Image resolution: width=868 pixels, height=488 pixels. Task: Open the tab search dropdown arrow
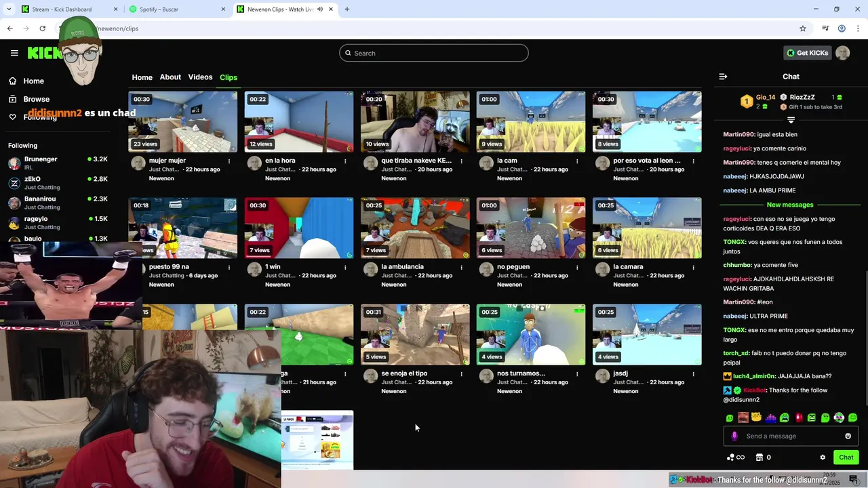9,9
